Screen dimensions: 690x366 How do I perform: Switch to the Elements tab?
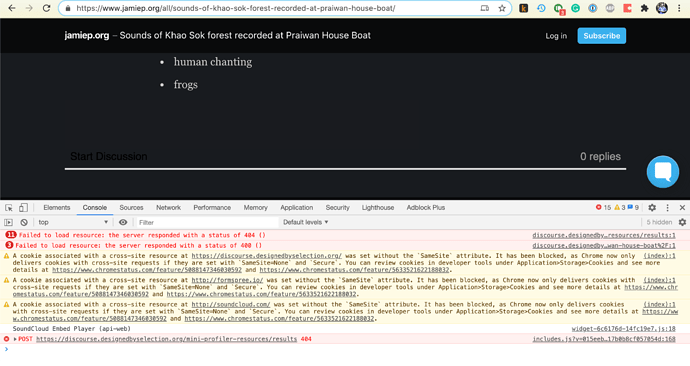(57, 208)
